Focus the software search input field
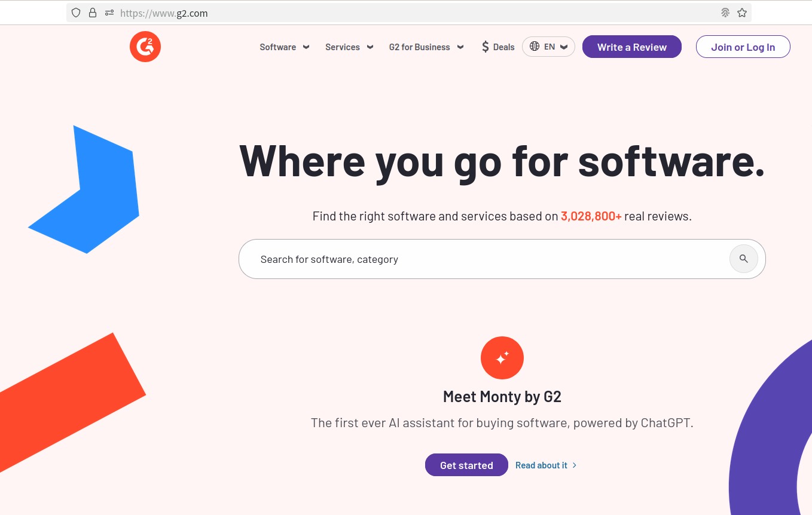Image resolution: width=812 pixels, height=515 pixels. click(478, 259)
